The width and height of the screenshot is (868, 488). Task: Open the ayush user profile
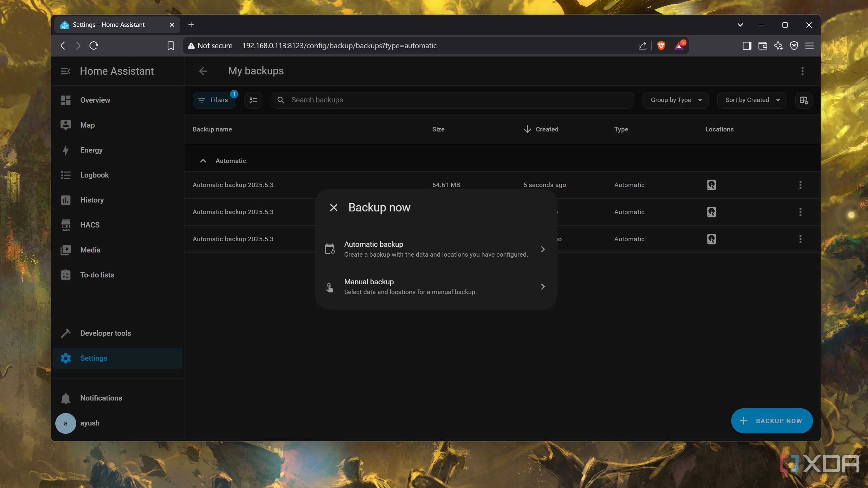click(117, 423)
